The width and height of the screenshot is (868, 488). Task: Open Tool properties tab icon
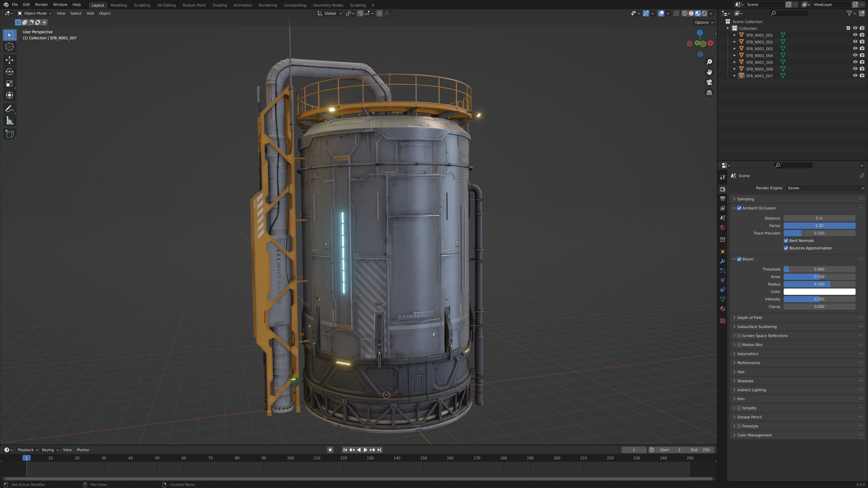pyautogui.click(x=722, y=177)
